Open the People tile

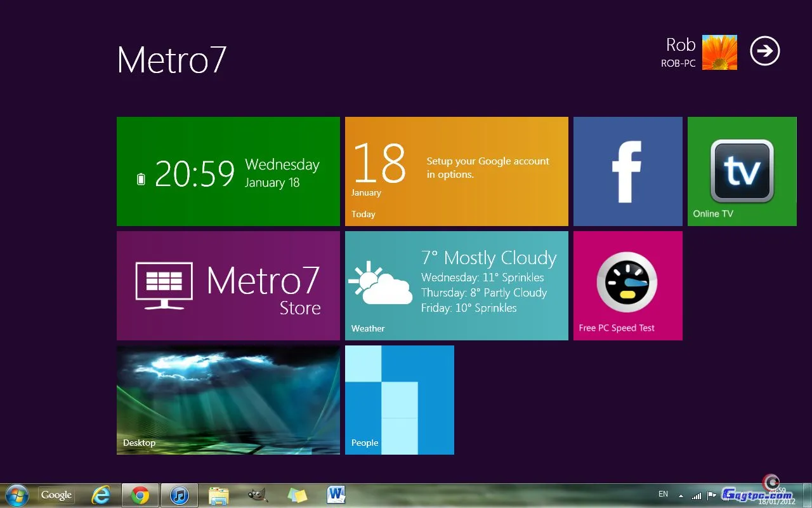[399, 400]
